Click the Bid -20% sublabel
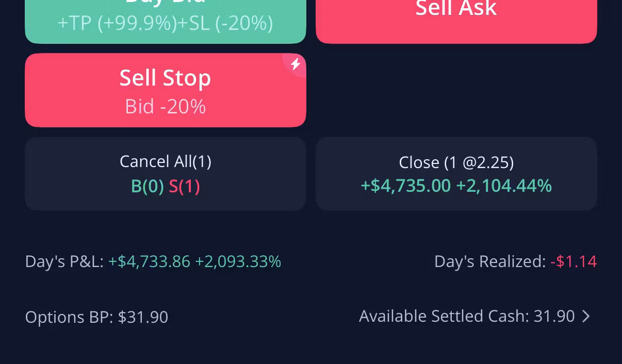This screenshot has width=622, height=364. tap(165, 107)
